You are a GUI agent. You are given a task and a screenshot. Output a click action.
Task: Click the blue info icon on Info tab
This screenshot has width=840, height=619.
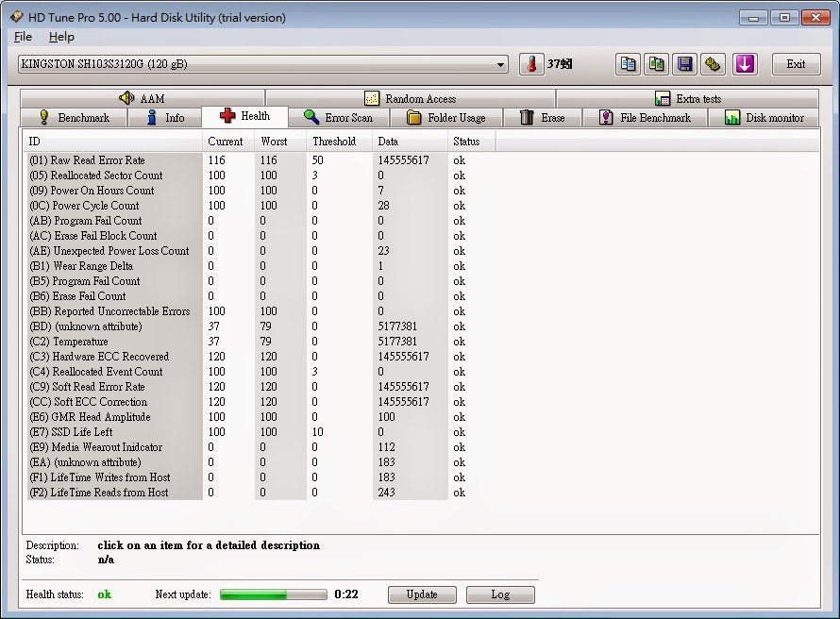click(152, 117)
